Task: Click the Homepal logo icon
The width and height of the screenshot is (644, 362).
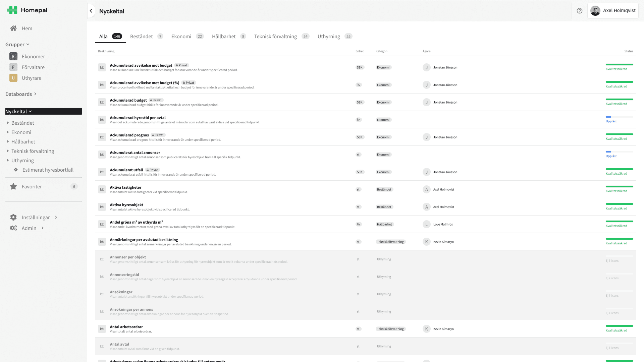Action: [12, 10]
